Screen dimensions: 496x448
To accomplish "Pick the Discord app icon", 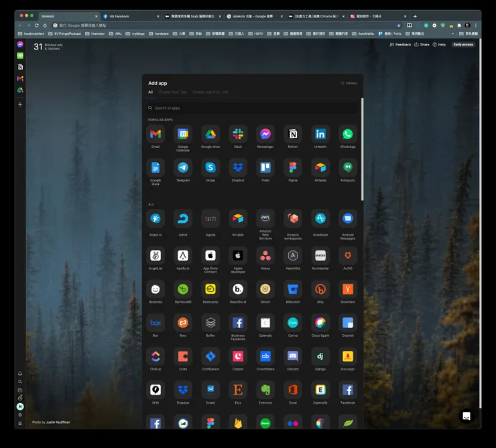I will (x=293, y=356).
